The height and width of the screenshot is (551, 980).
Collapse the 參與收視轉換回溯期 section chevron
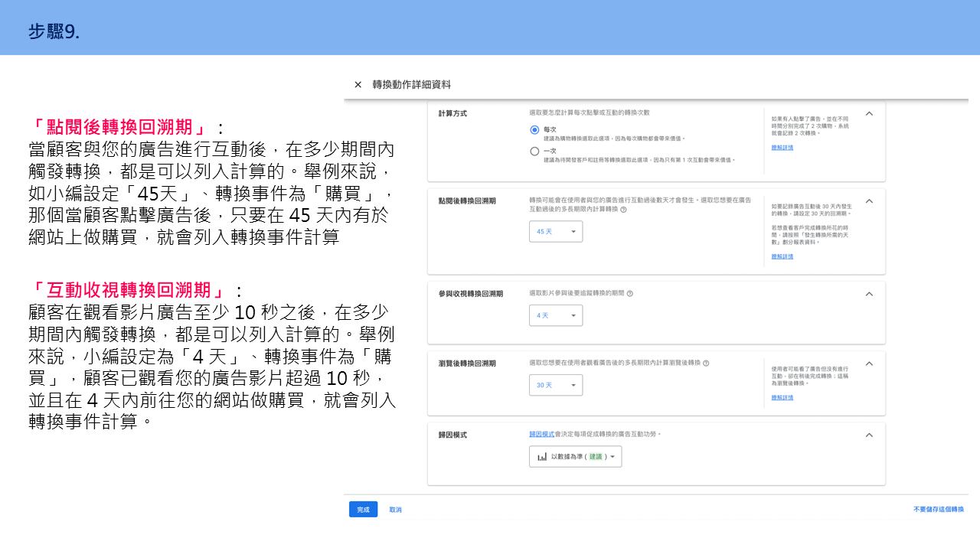(869, 294)
